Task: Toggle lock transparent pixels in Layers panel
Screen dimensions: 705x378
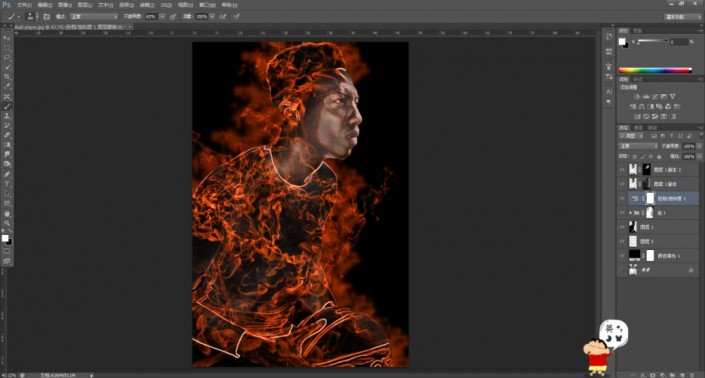Action: point(634,156)
